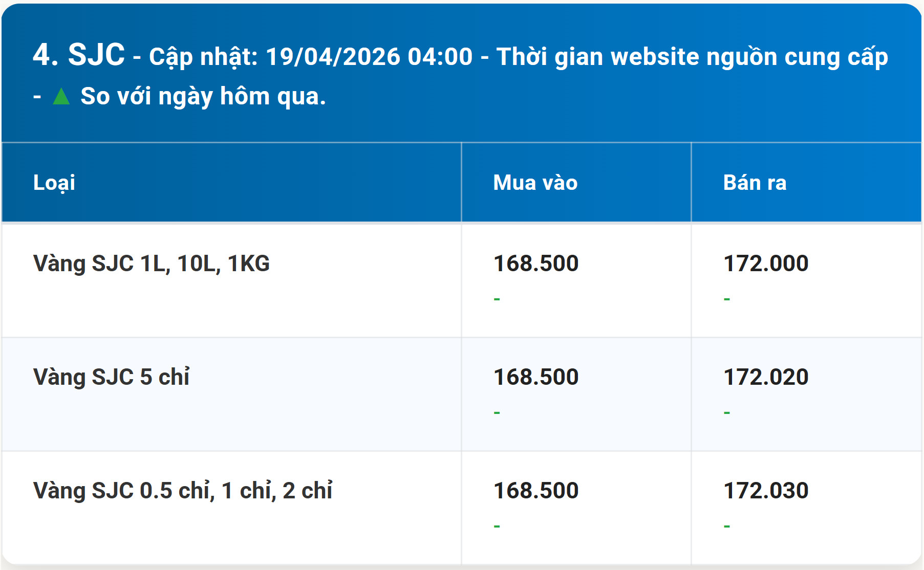Click green change dash under 172.000
The width and height of the screenshot is (924, 570).
[x=727, y=299]
